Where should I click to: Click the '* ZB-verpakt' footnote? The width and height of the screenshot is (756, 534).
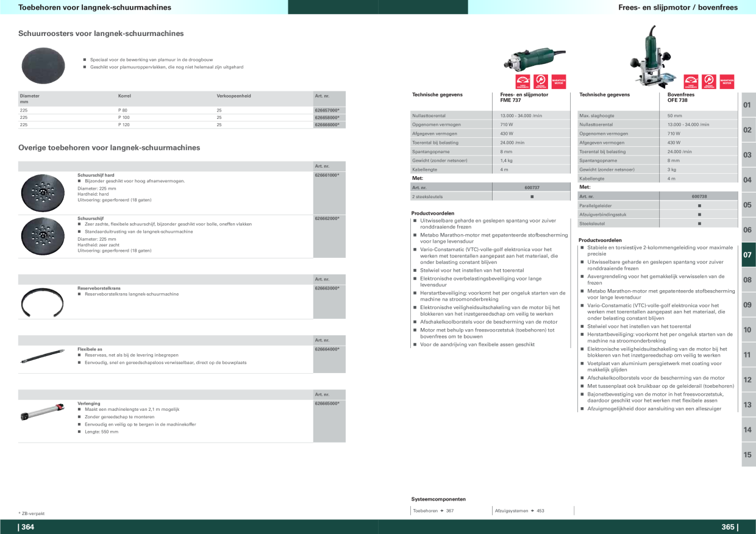click(32, 514)
